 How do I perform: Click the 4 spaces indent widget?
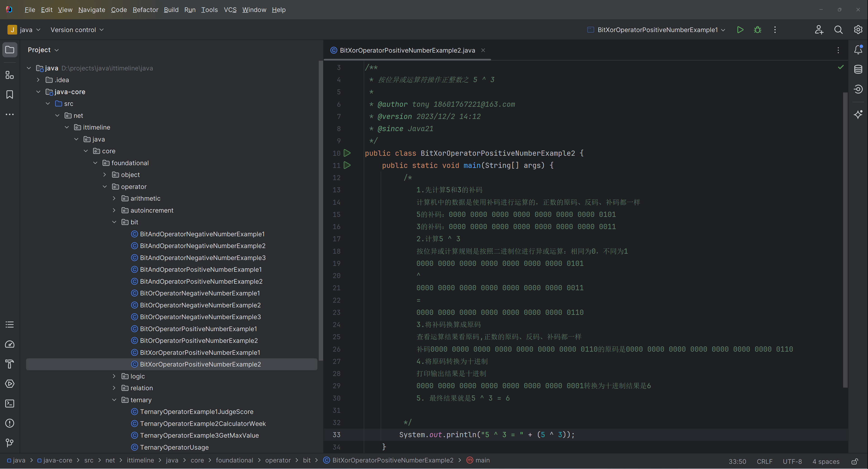click(826, 461)
